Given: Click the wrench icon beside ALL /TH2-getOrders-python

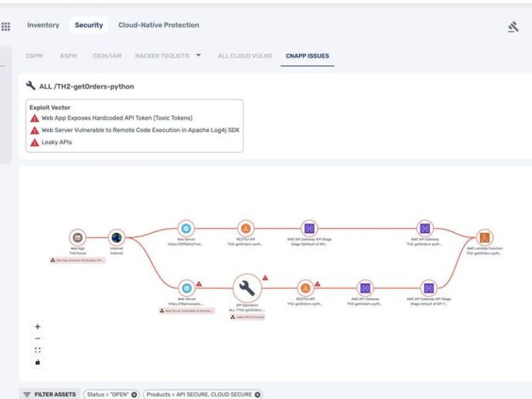Looking at the screenshot, I should pyautogui.click(x=30, y=85).
